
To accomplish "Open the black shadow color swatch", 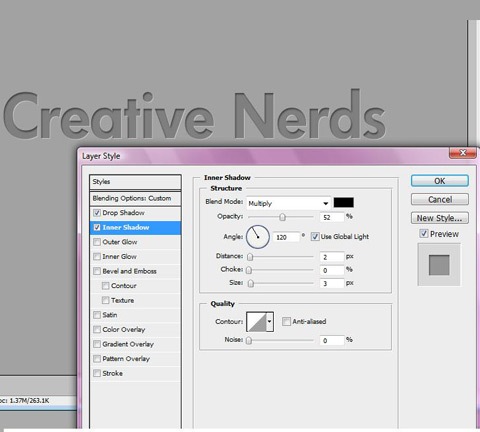I will pos(344,202).
